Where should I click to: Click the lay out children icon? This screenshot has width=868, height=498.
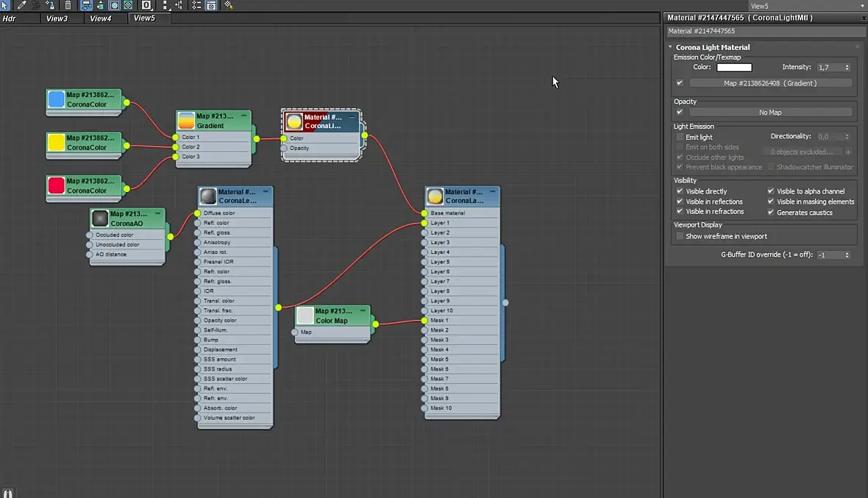179,5
